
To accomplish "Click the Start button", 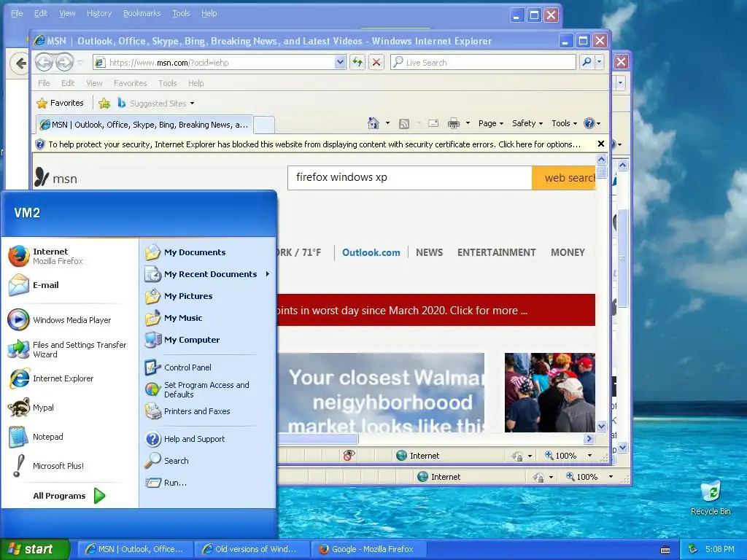I will pyautogui.click(x=34, y=549).
